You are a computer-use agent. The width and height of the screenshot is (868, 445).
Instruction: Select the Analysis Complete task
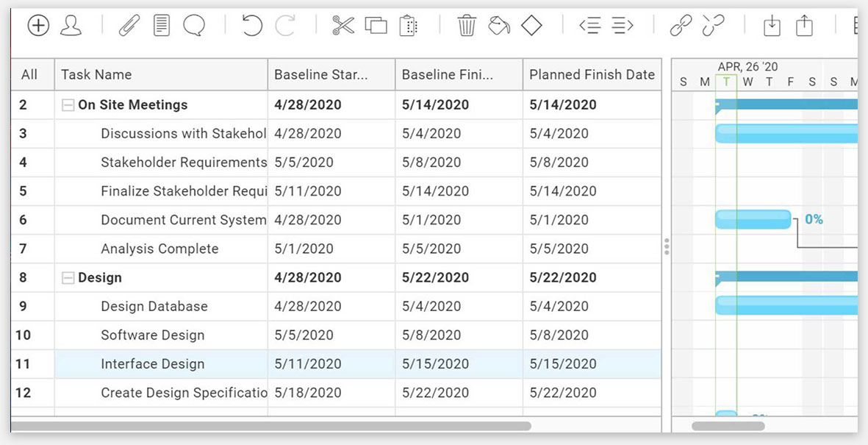(159, 249)
